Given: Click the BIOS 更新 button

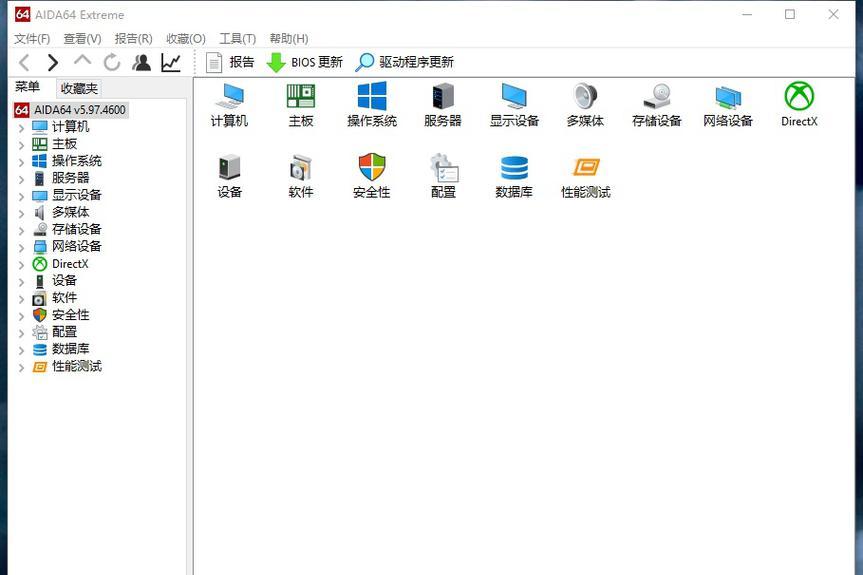Looking at the screenshot, I should pos(304,62).
